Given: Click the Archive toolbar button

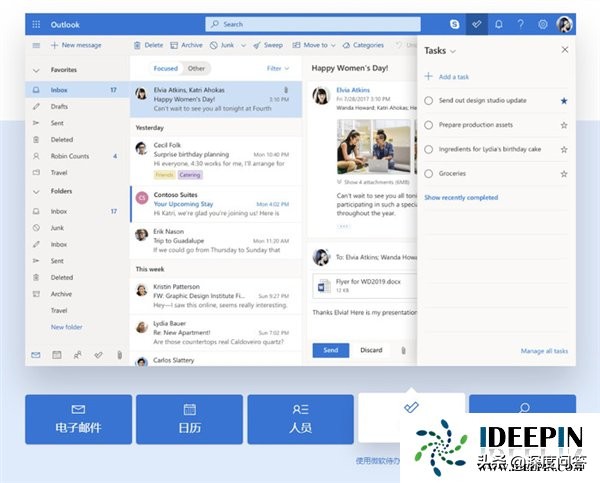Looking at the screenshot, I should click(x=186, y=45).
